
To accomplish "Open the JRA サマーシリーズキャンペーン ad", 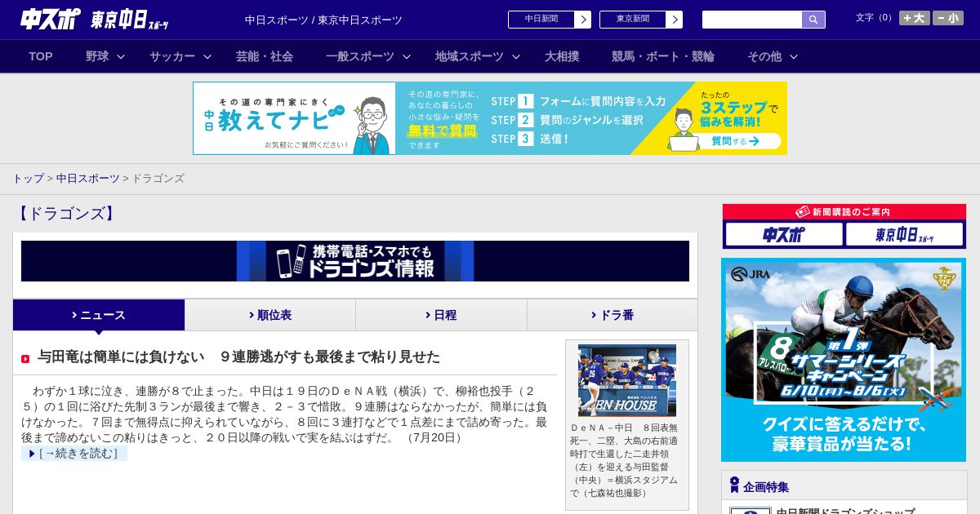I will (x=844, y=360).
